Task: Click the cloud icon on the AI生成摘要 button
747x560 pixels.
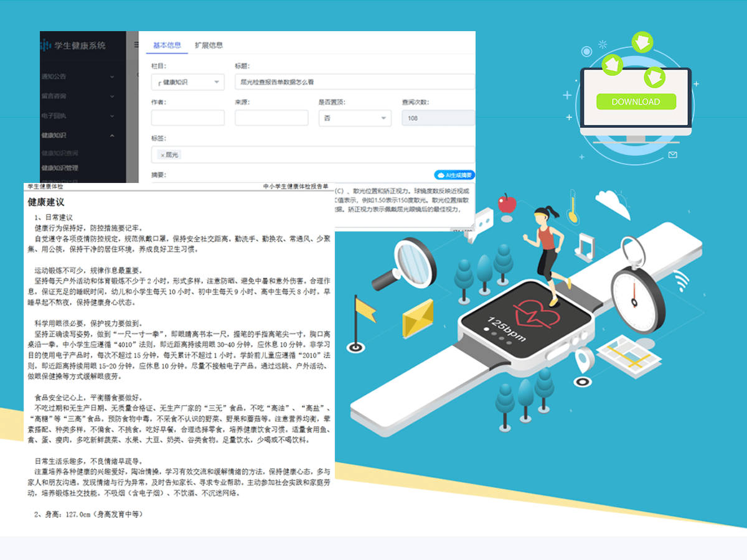Action: (441, 175)
